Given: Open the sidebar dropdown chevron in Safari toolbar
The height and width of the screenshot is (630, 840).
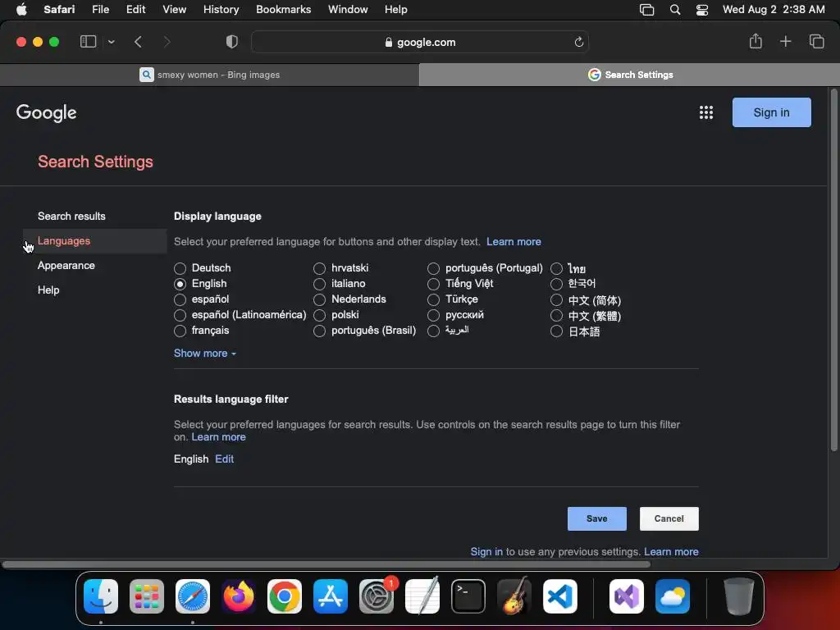Looking at the screenshot, I should [x=111, y=42].
